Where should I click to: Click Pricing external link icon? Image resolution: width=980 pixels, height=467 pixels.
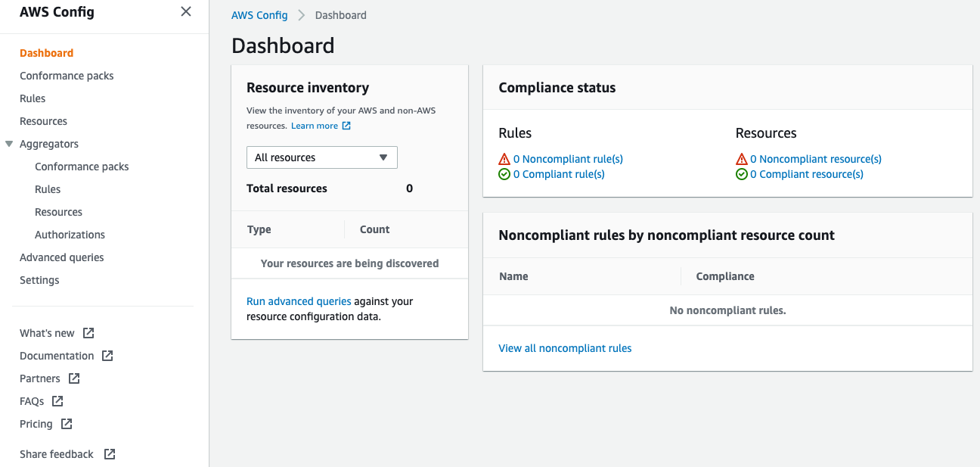point(67,424)
